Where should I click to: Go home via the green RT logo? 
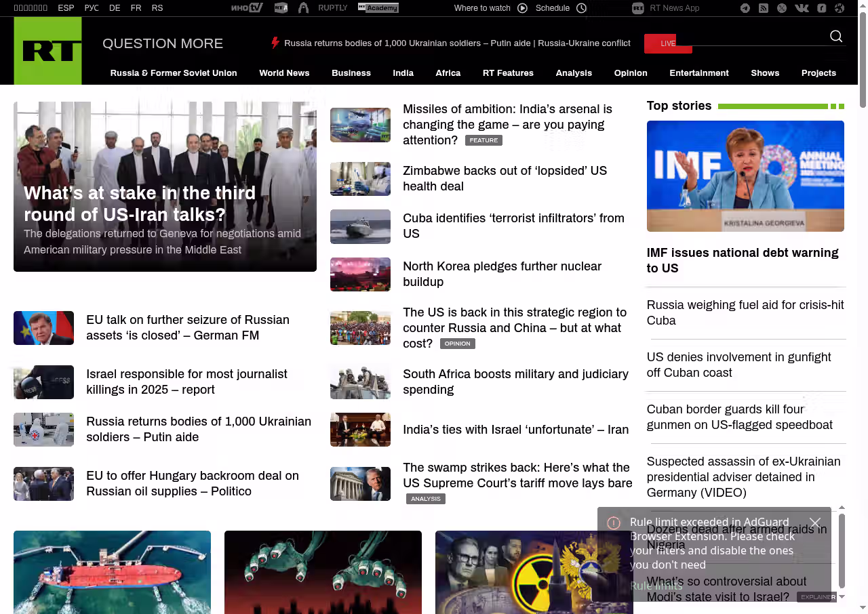point(47,51)
